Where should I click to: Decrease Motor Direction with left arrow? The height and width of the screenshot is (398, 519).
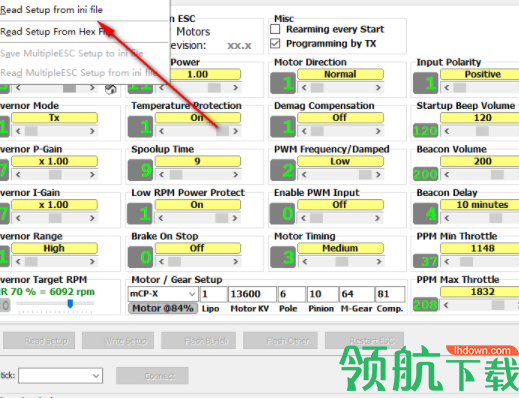coord(304,88)
